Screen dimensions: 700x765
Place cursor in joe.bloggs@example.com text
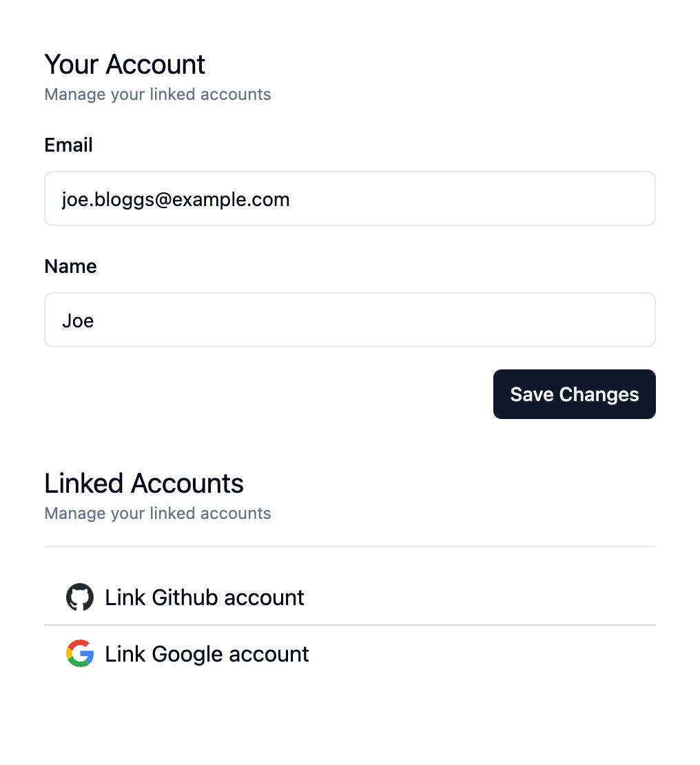(x=176, y=200)
